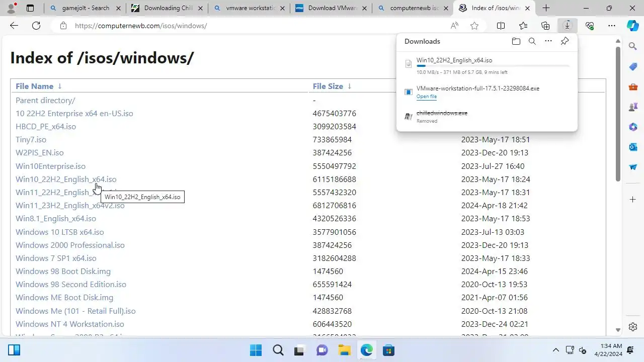The image size is (644, 362).
Task: Open sidebar Microsoft 365 icon
Action: [633, 127]
